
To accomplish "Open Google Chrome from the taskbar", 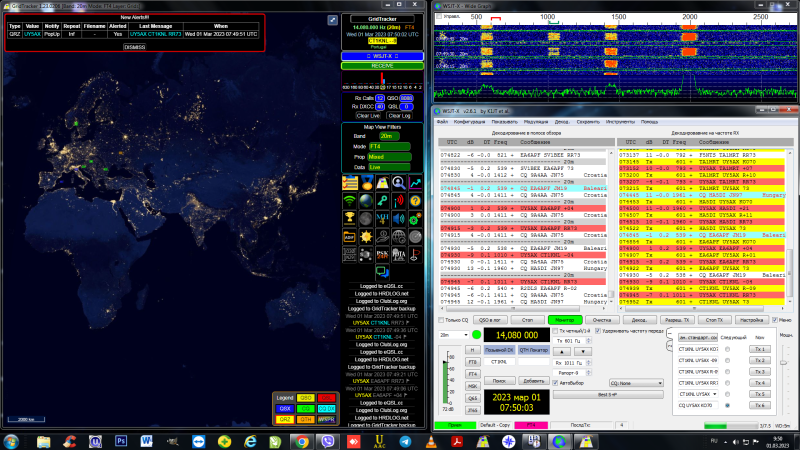I will (302, 441).
